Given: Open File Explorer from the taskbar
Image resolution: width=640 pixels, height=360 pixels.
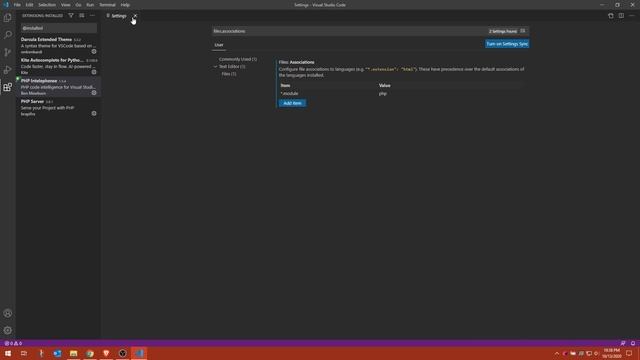Looking at the screenshot, I should 73,353.
